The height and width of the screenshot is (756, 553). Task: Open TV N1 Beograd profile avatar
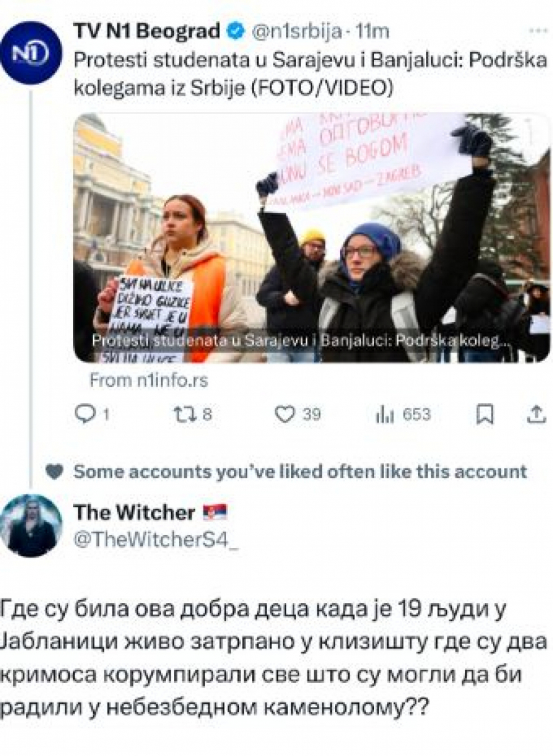pos(31,53)
